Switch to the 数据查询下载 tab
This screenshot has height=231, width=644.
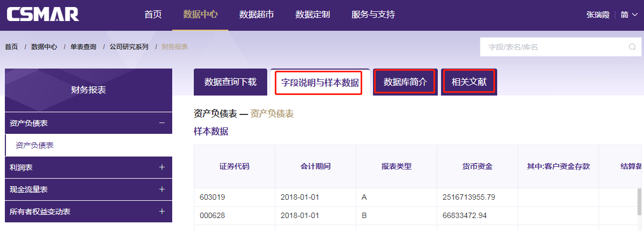coord(231,82)
